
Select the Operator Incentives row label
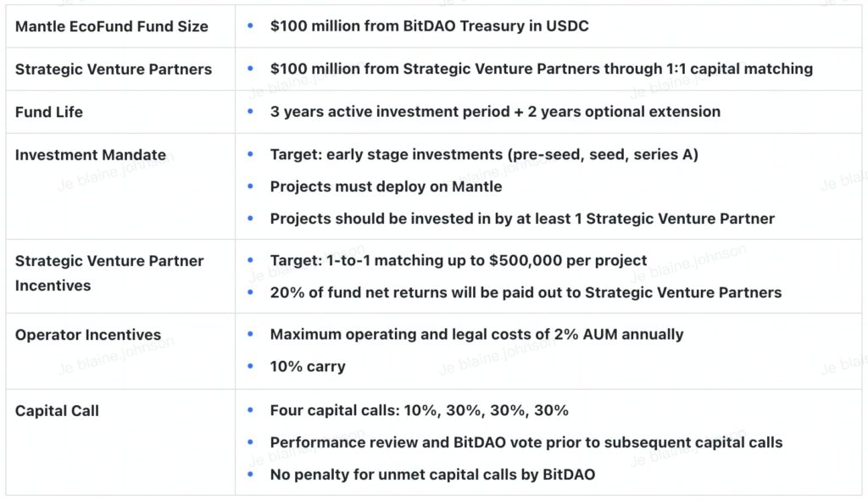(88, 335)
